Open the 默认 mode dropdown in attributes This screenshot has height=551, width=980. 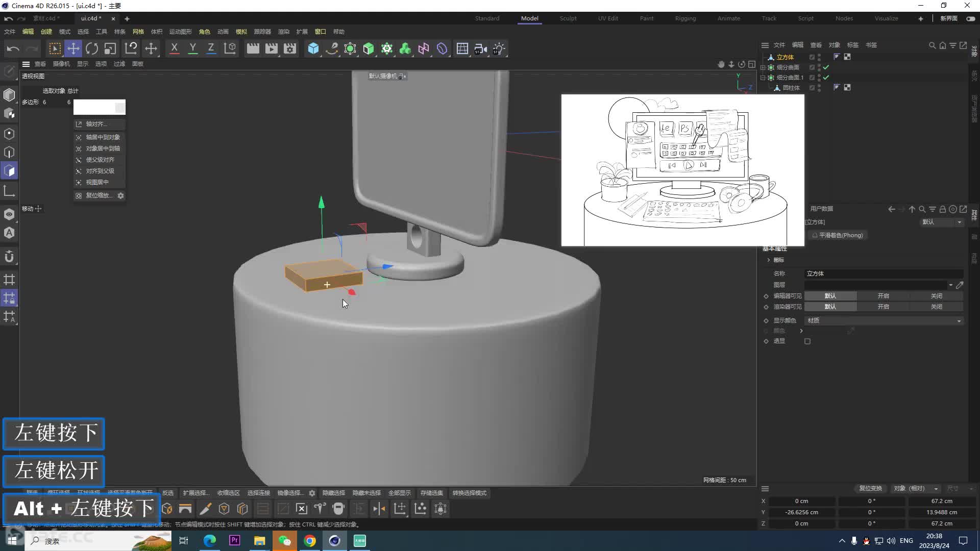[x=942, y=222]
